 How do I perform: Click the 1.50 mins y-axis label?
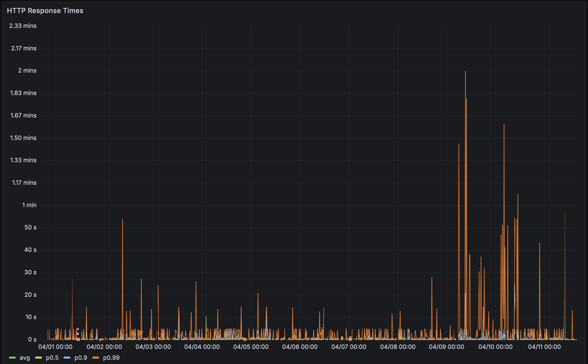coord(23,138)
